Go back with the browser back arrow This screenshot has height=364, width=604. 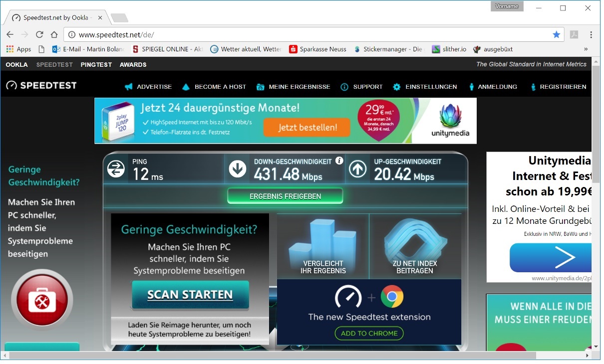[x=10, y=34]
